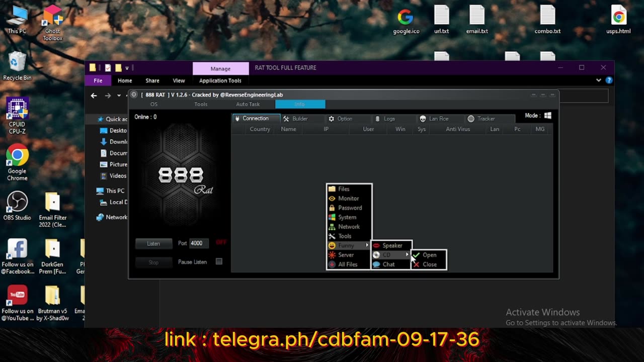
Task: Open the Auto Task menu
Action: coord(248,104)
